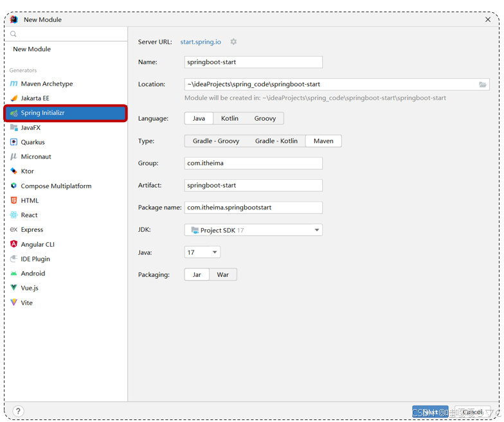504x422 pixels.
Task: Choose Gradle - Groovy build type
Action: click(x=216, y=141)
